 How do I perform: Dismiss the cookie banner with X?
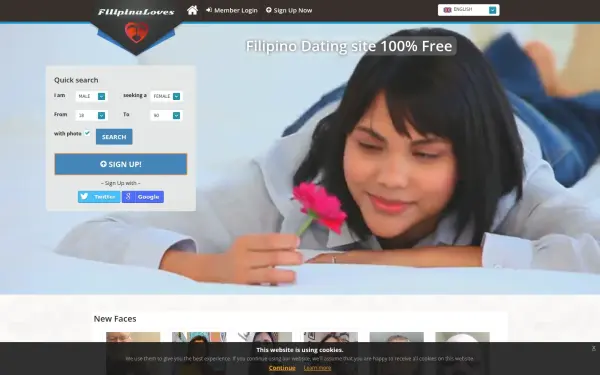[x=593, y=348]
